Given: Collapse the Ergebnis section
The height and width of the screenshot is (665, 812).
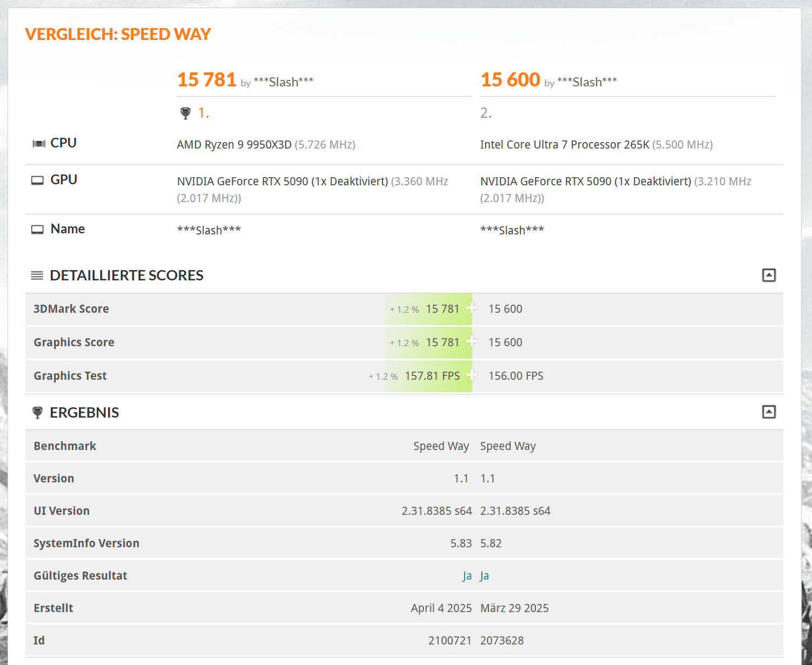Looking at the screenshot, I should (x=769, y=412).
